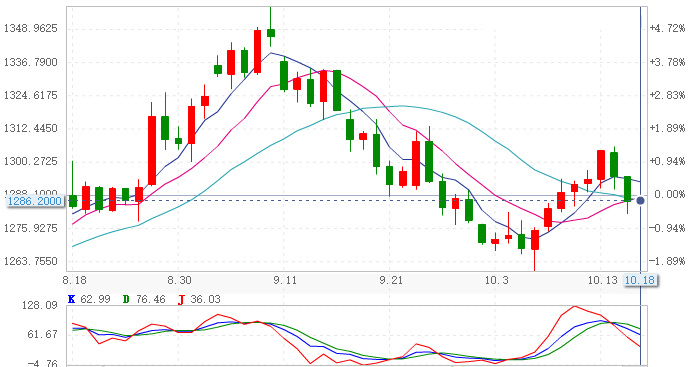
Task: Click the 8.18 date axis label
Action: [x=75, y=280]
